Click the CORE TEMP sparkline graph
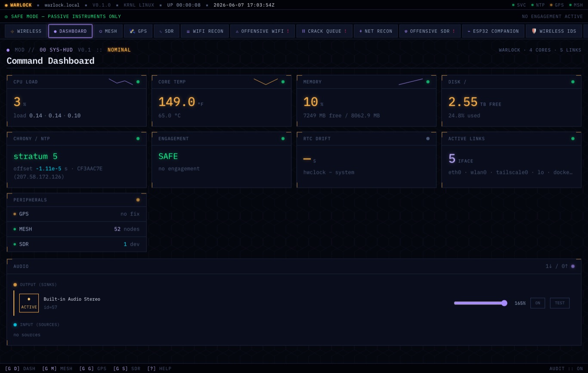 click(266, 81)
